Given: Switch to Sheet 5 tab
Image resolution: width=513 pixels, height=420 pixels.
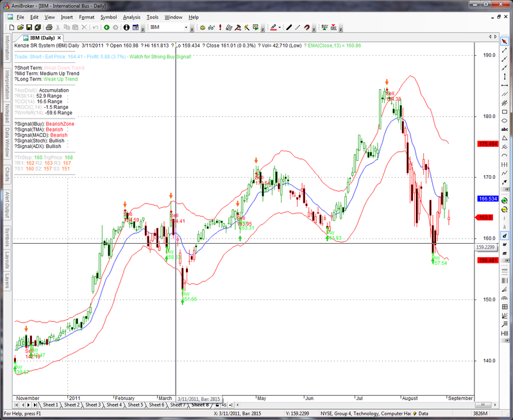Looking at the screenshot, I should point(135,405).
